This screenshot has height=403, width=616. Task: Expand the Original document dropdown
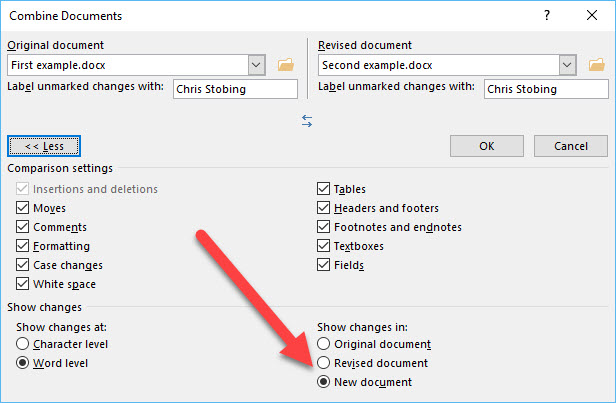[x=257, y=65]
